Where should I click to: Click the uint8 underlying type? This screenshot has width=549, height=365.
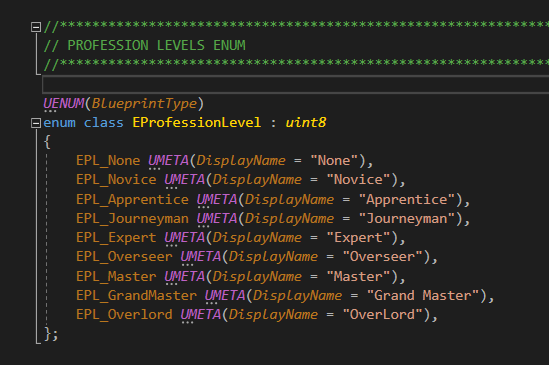(306, 123)
